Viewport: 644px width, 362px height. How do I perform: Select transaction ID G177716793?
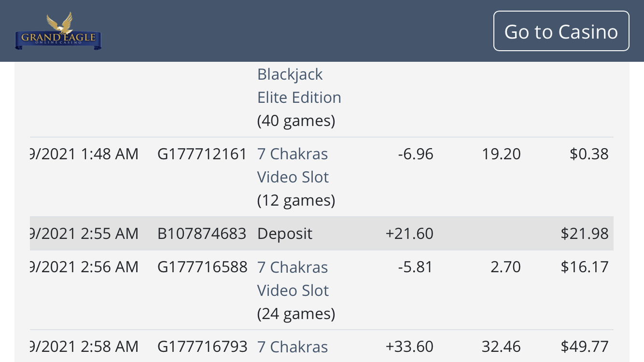point(202,347)
